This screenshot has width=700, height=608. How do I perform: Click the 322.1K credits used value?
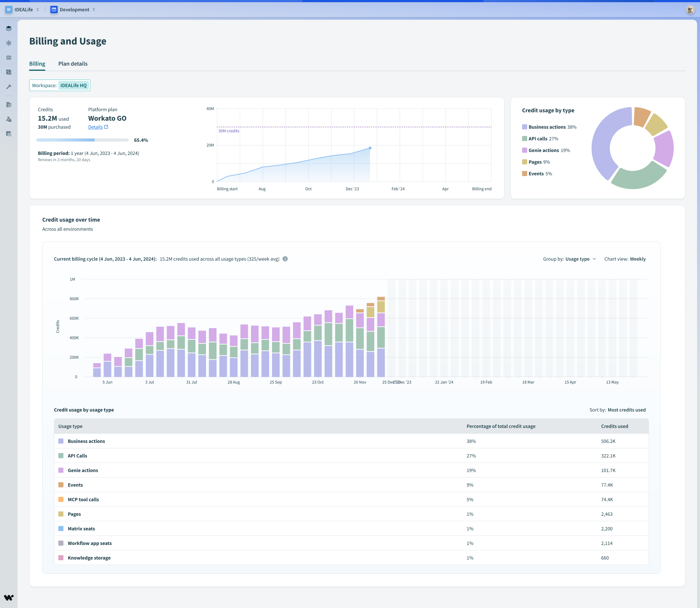[608, 456]
